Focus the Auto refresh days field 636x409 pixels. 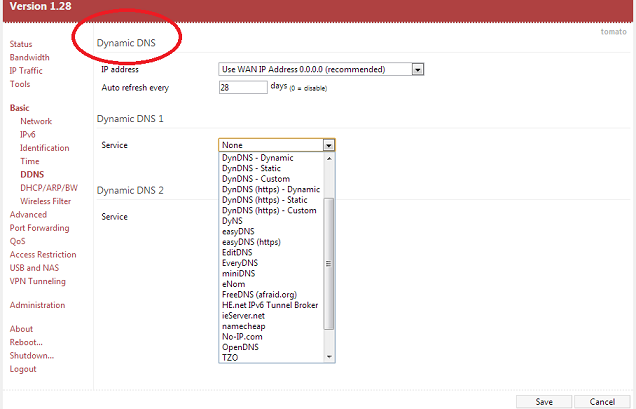[243, 87]
